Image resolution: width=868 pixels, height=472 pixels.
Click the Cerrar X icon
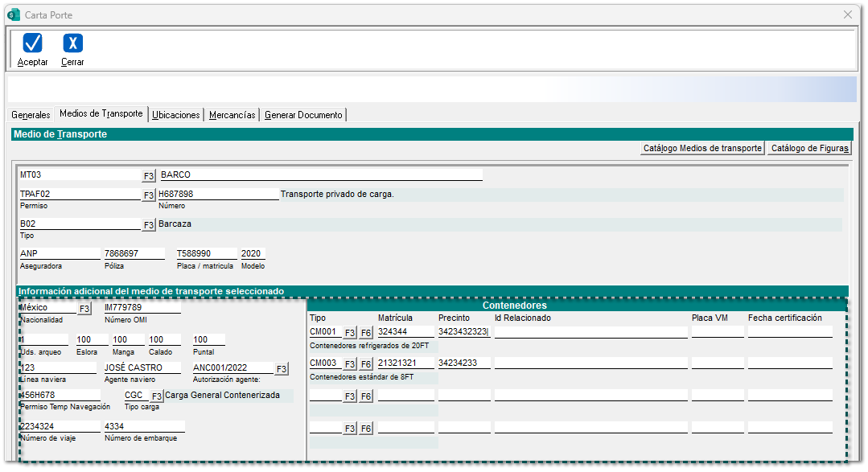[72, 43]
